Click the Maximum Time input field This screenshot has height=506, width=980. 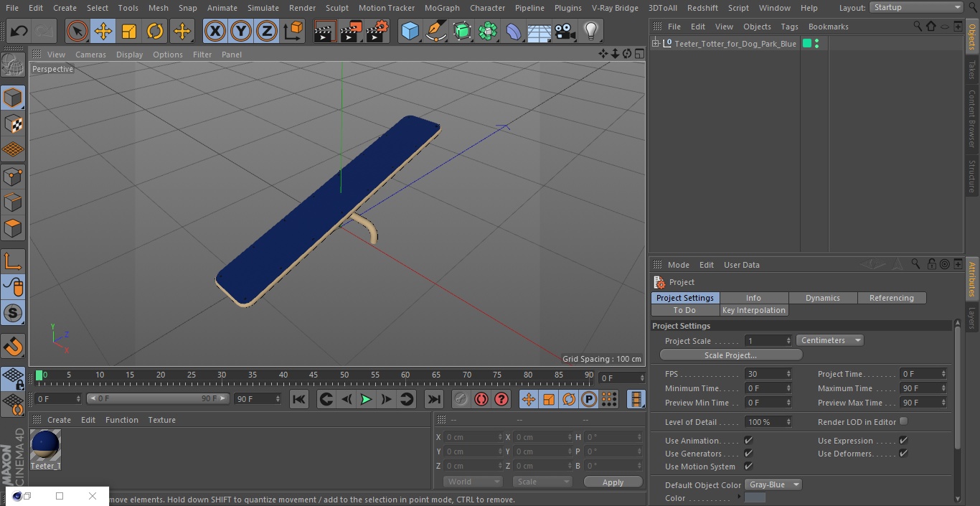pyautogui.click(x=924, y=388)
